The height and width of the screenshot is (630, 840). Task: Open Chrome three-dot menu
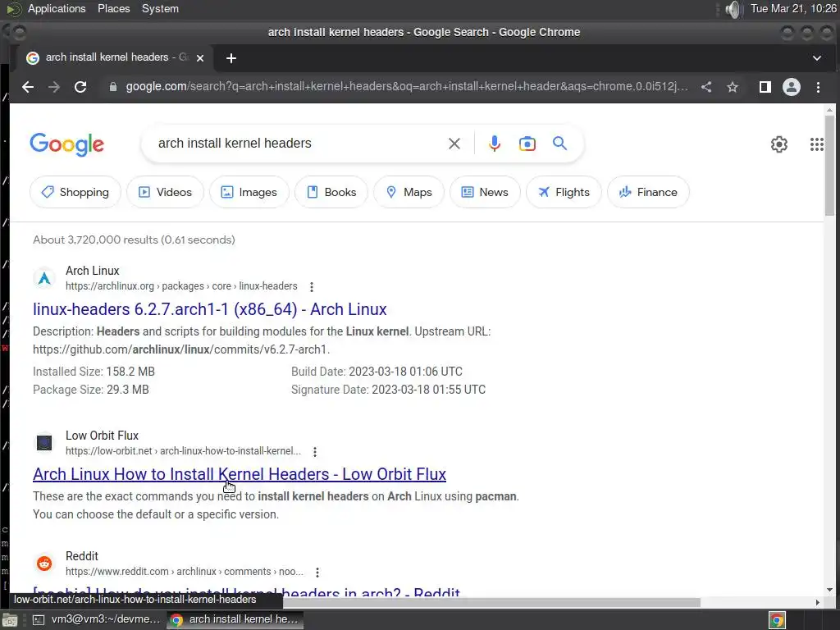point(818,87)
